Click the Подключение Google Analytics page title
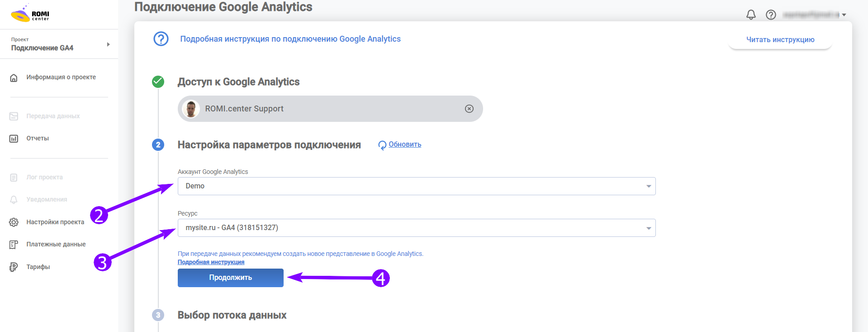868x332 pixels. [223, 7]
